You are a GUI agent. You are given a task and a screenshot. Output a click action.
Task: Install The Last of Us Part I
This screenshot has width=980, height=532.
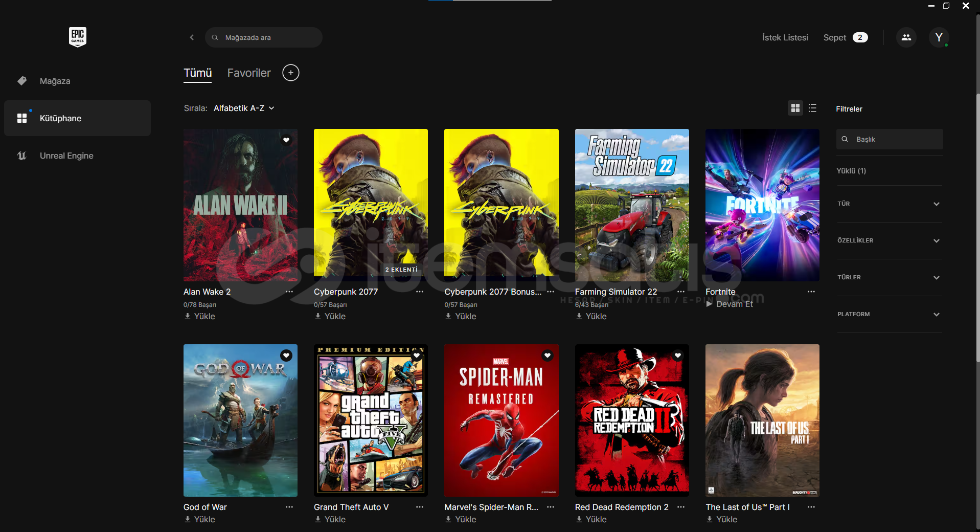[x=722, y=519]
